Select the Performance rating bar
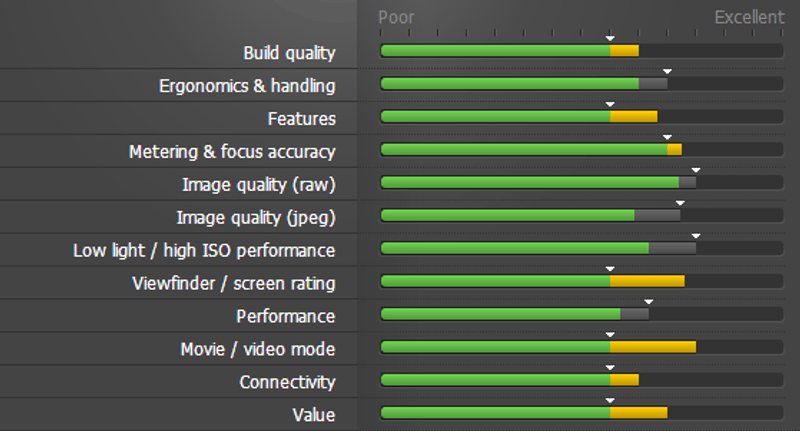This screenshot has height=431, width=800. point(581,314)
